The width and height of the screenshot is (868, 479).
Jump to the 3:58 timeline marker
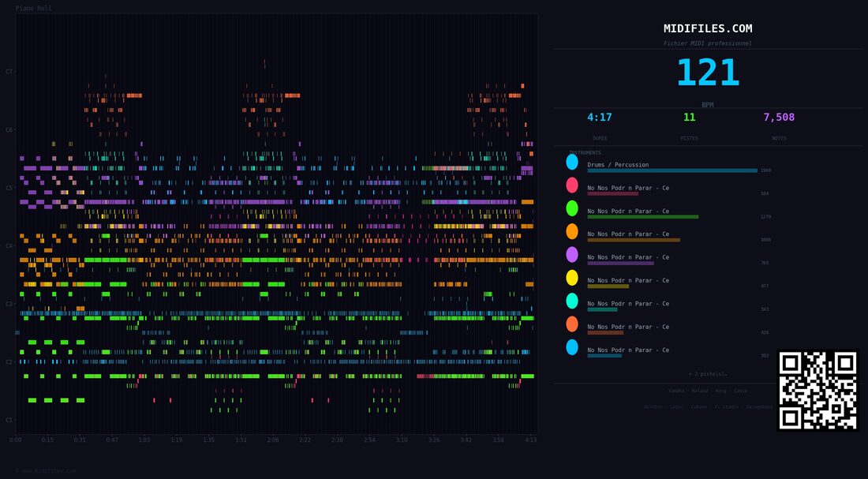coord(498,440)
